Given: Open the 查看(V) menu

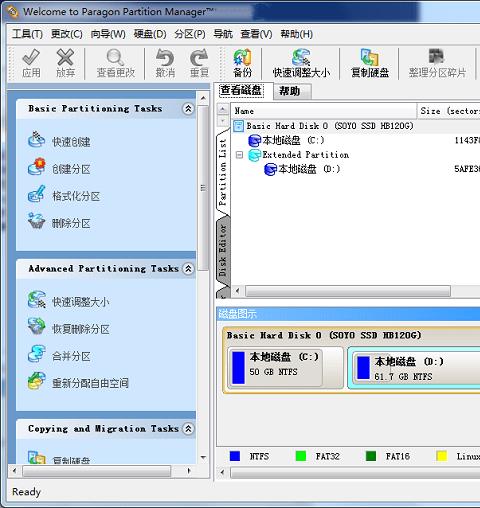Looking at the screenshot, I should (x=256, y=34).
